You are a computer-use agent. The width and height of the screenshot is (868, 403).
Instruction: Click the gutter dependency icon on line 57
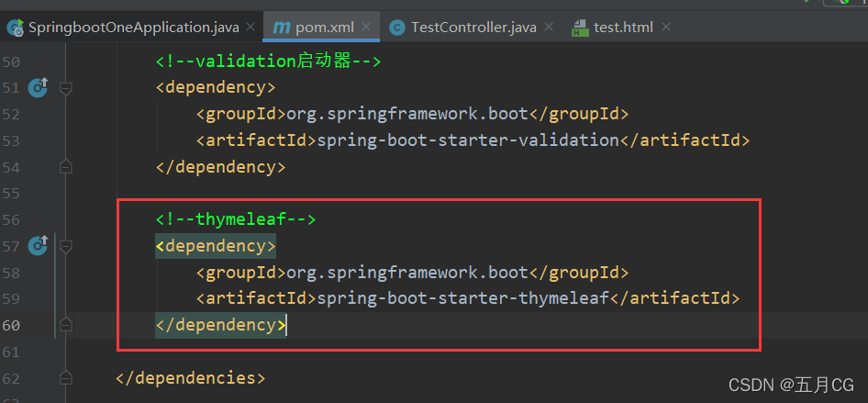(39, 245)
